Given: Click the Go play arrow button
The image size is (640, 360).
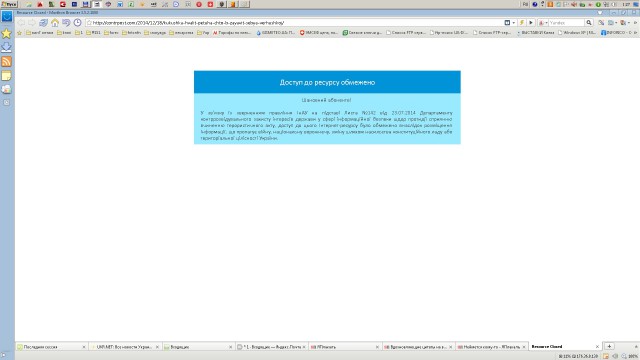Looking at the screenshot, I should click(531, 23).
